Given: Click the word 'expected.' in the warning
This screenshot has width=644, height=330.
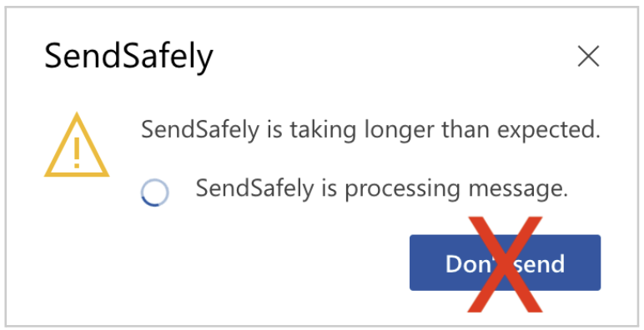Looking at the screenshot, I should [549, 132].
